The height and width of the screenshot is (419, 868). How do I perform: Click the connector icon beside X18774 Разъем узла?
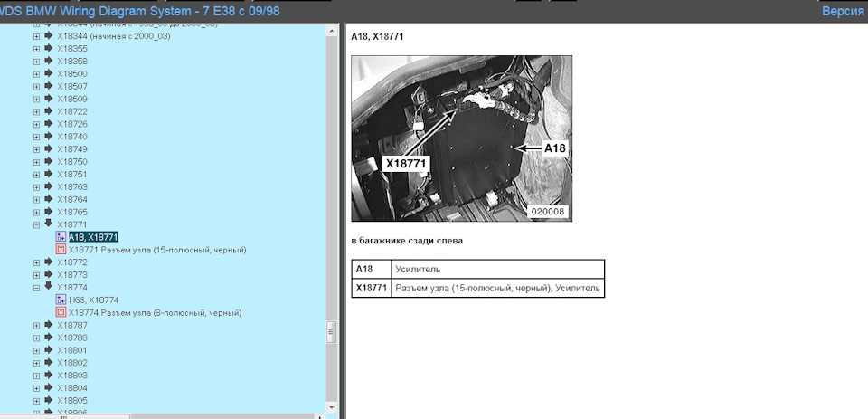61,312
